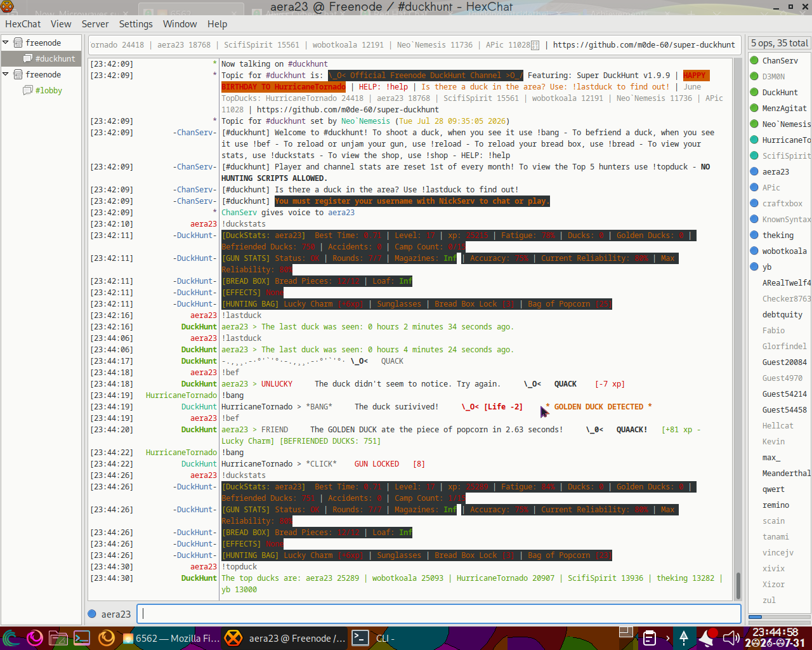Launch terminal from taskbar quick launcher
Image resolution: width=812 pixels, height=650 pixels.
click(82, 638)
